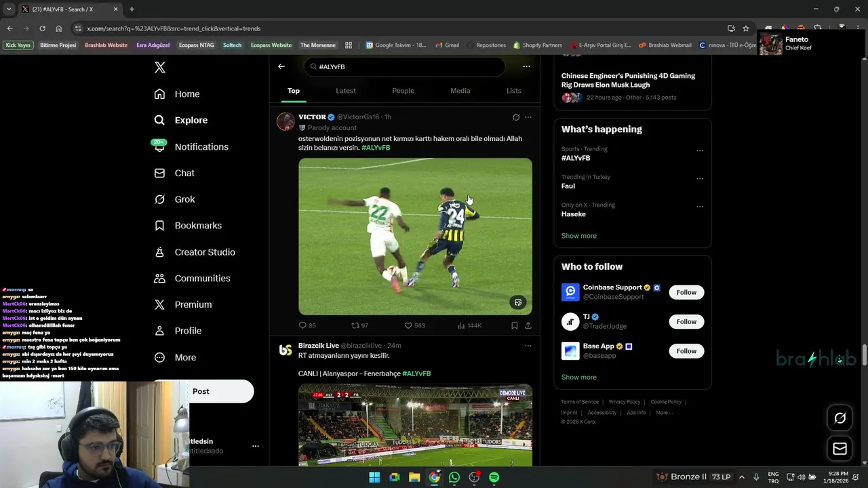Open Privacy Policy link
Image resolution: width=868 pixels, height=488 pixels.
click(x=625, y=402)
